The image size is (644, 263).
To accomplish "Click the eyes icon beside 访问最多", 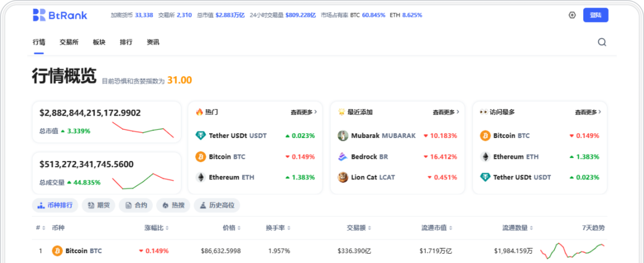I will (x=484, y=112).
